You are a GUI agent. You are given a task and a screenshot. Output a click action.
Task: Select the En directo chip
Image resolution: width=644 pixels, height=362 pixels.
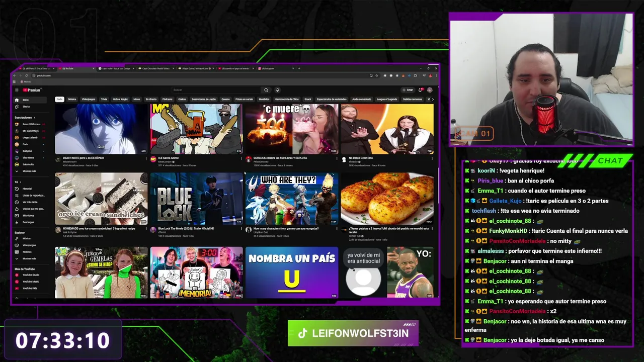pyautogui.click(x=151, y=99)
